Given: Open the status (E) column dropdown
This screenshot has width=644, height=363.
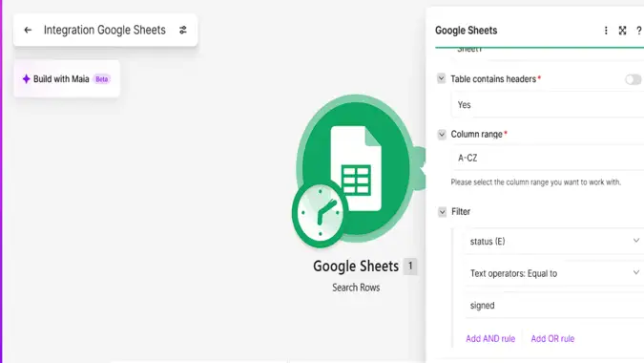Looking at the screenshot, I should click(554, 242).
